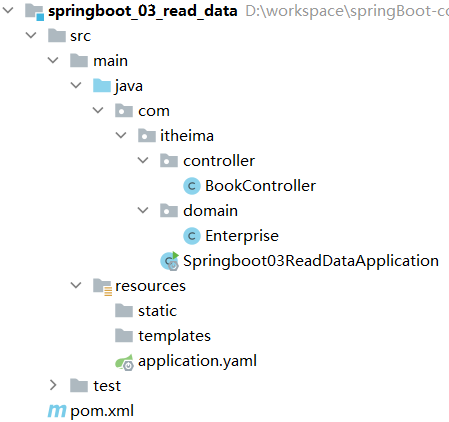This screenshot has height=422, width=449.
Task: Expand the test folder
Action: (53, 385)
